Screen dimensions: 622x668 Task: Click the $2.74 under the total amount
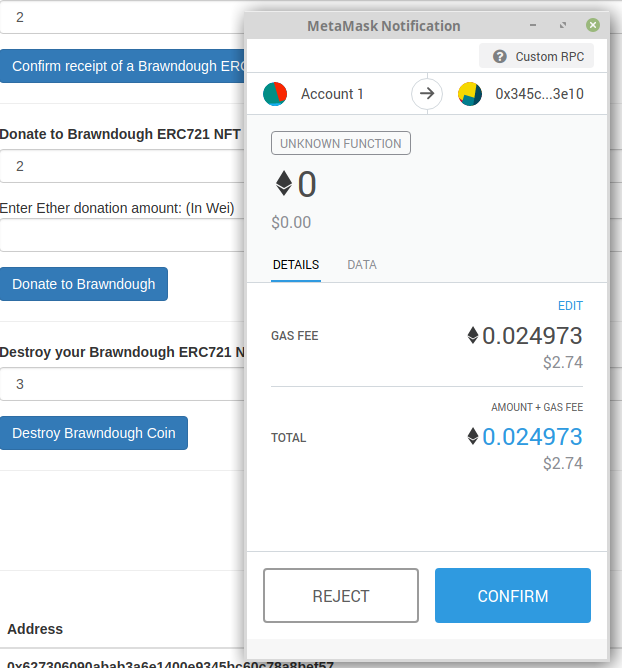coord(563,464)
